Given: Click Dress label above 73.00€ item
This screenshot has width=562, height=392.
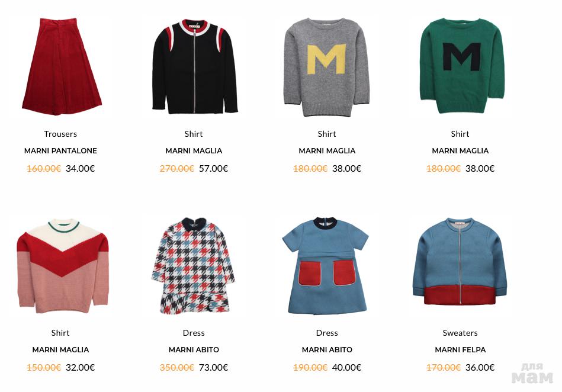Looking at the screenshot, I should coord(194,333).
